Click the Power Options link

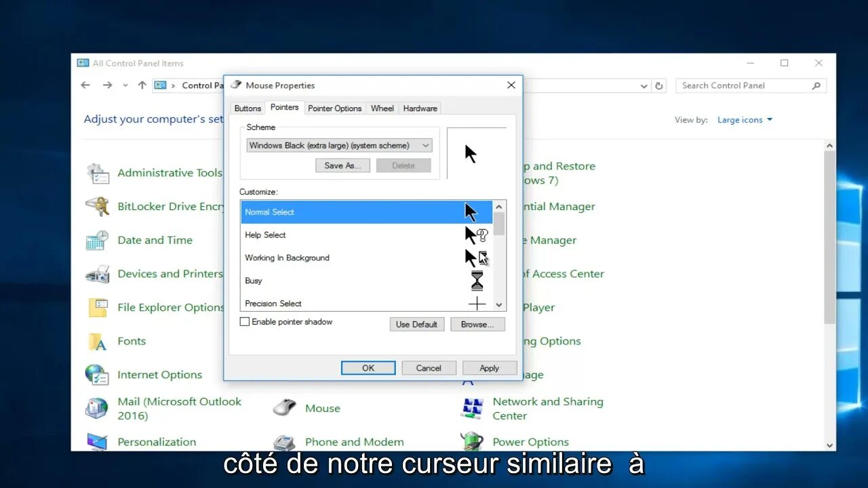[530, 442]
